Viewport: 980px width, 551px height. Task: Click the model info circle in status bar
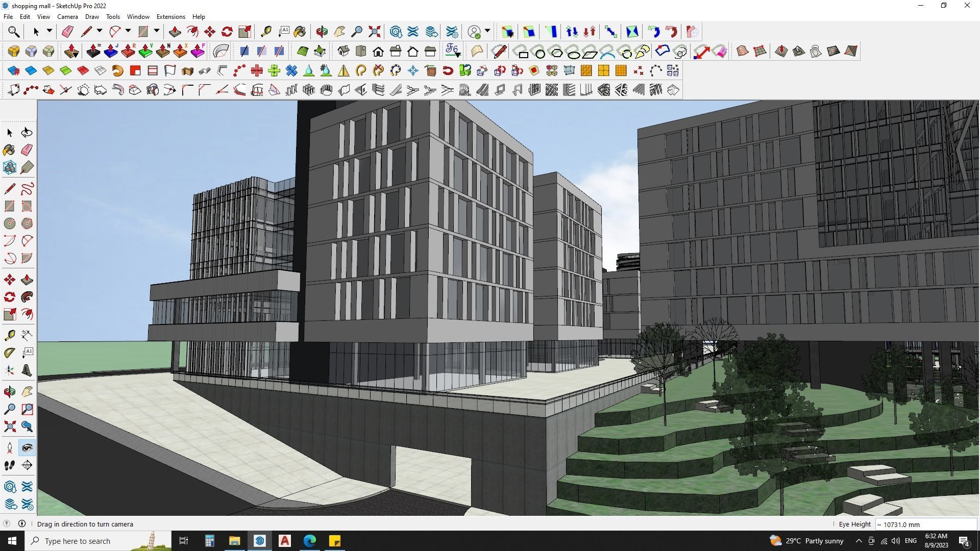coord(22,524)
